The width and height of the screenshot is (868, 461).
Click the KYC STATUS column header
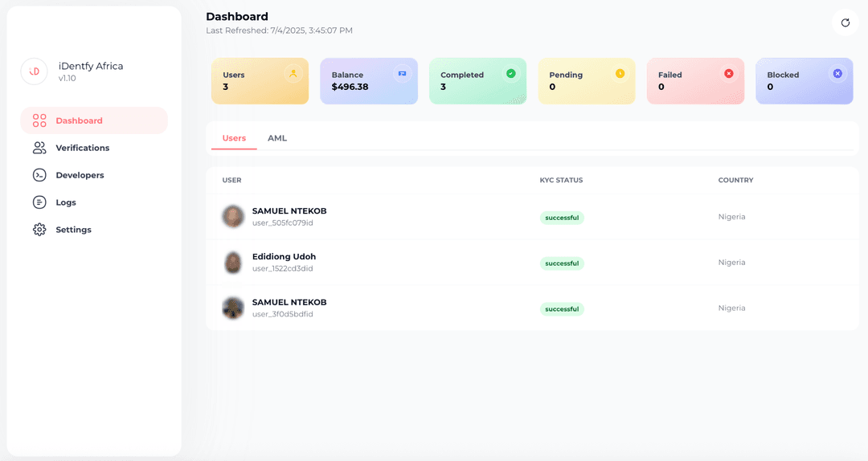click(x=561, y=180)
